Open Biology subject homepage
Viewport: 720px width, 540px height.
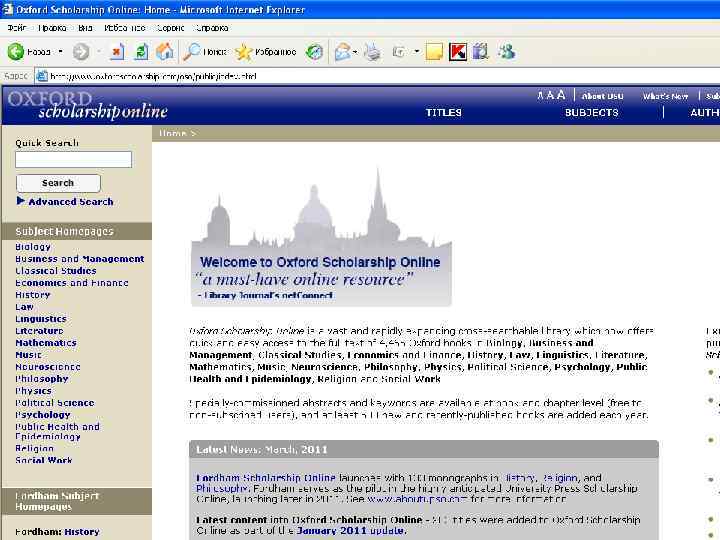tap(33, 247)
